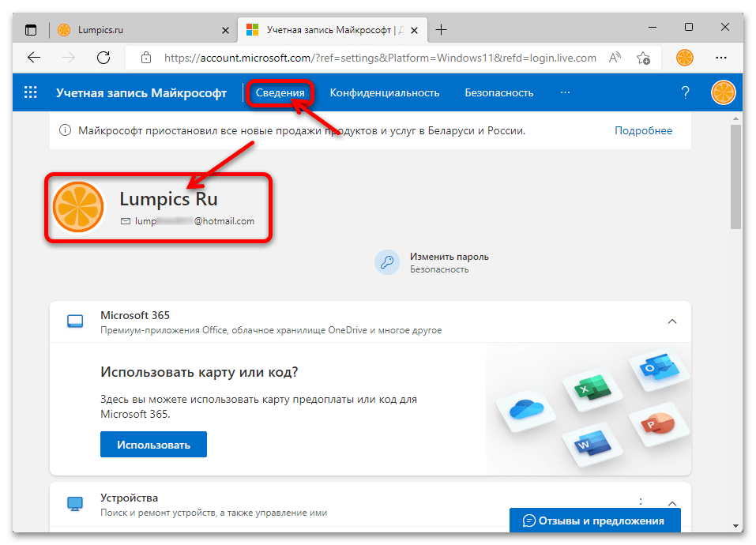Collapse the Устройства card

672,504
